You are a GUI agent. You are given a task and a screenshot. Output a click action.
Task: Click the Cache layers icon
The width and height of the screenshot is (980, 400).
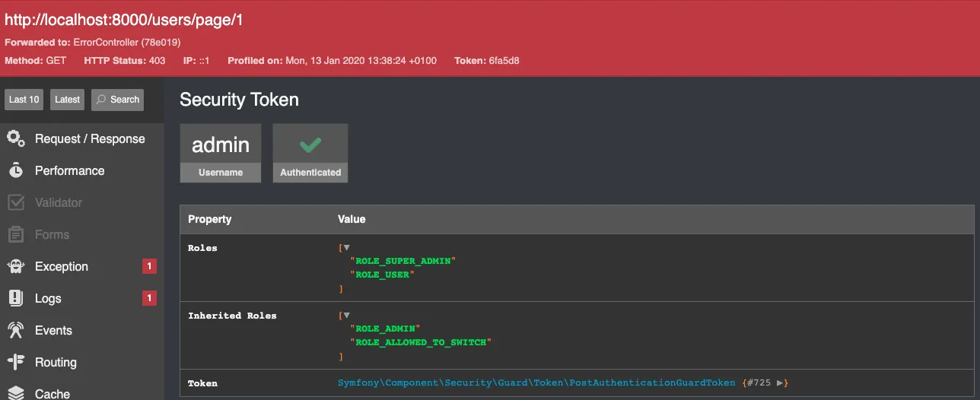(x=16, y=392)
